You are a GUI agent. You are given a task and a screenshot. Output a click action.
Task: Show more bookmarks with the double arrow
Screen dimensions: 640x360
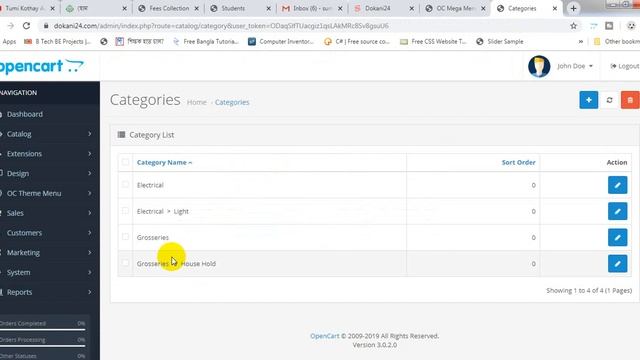(580, 42)
